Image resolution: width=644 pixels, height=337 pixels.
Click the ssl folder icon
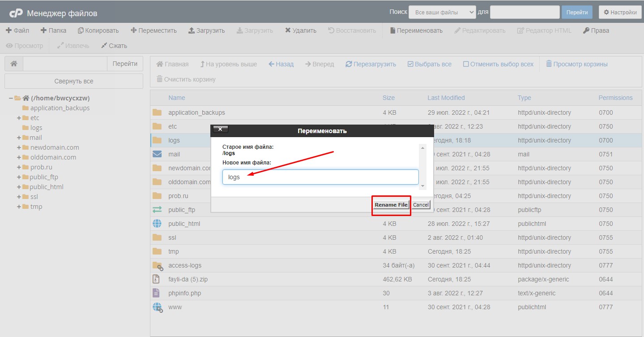click(x=157, y=238)
